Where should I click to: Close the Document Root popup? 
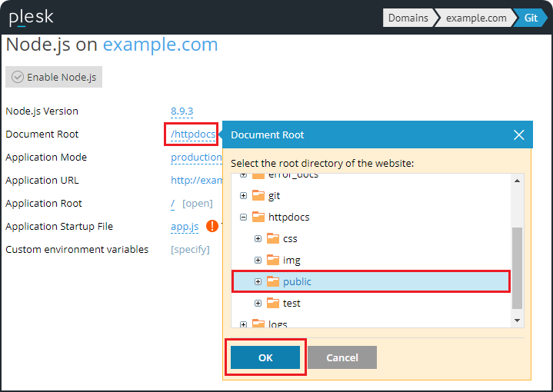coord(519,135)
